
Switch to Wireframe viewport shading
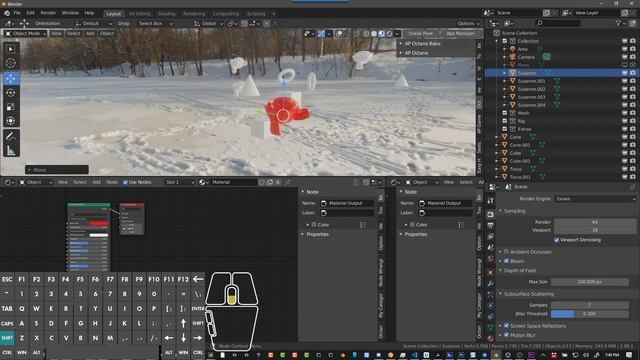point(366,33)
